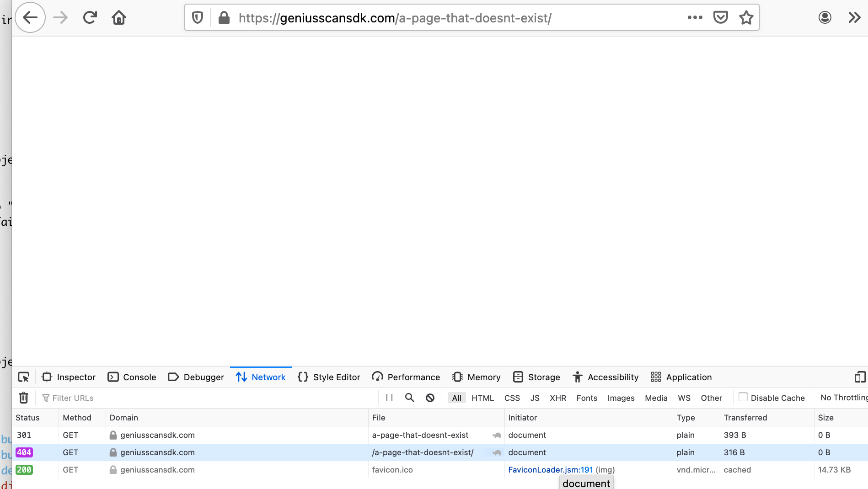
Task: Click the forward navigation arrow
Action: coord(60,18)
